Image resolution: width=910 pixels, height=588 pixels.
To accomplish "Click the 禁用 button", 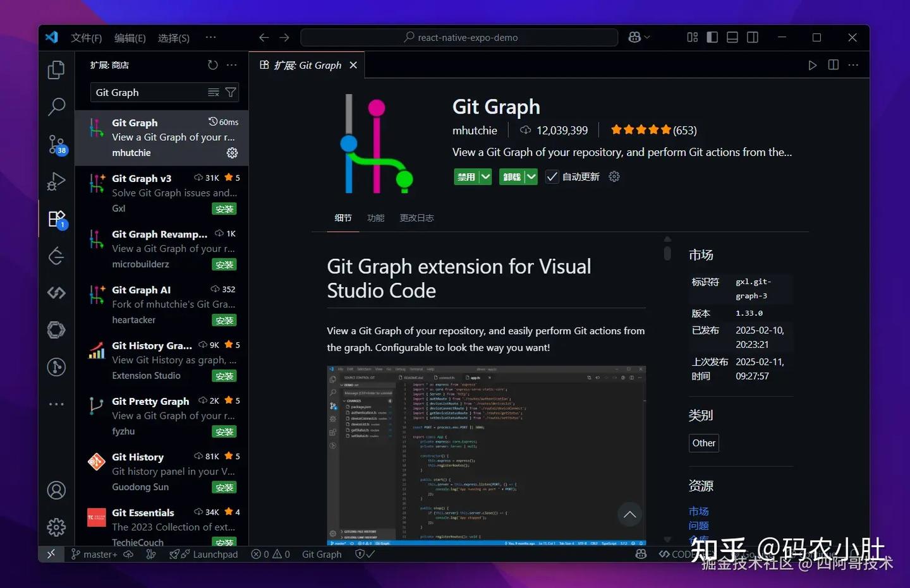I will pyautogui.click(x=466, y=177).
